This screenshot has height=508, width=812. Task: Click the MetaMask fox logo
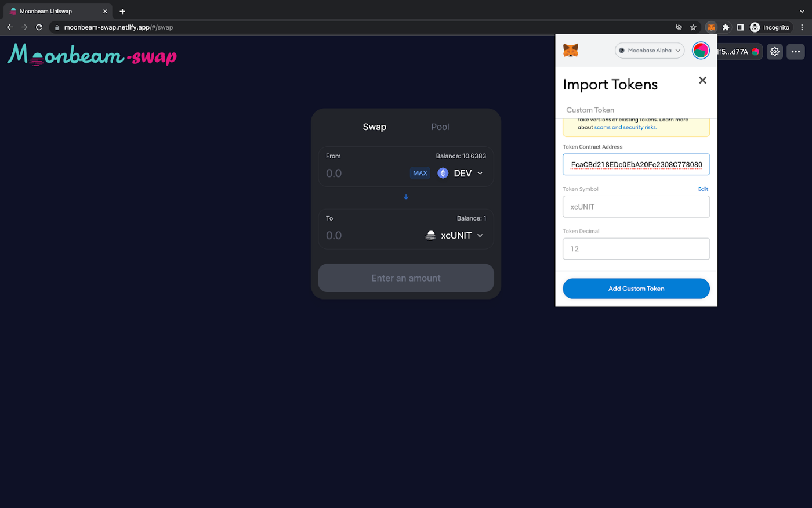tap(571, 51)
